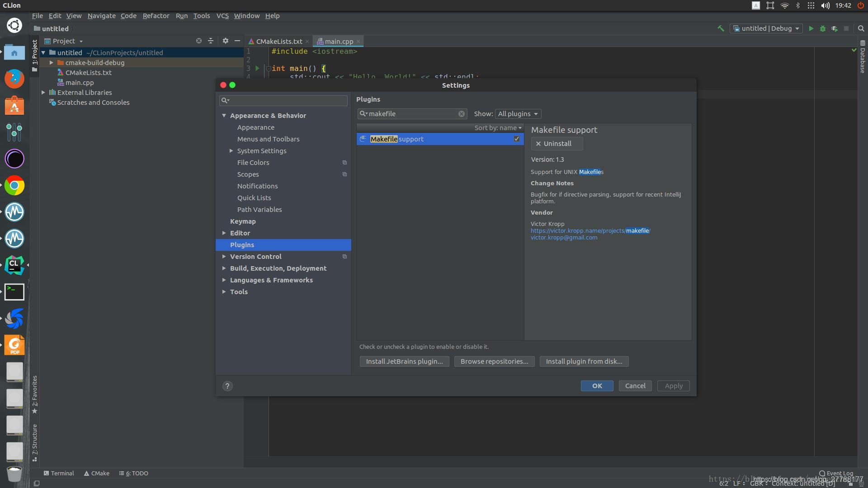
Task: Launch Chrome from the Ubuntu dock
Action: [14, 186]
